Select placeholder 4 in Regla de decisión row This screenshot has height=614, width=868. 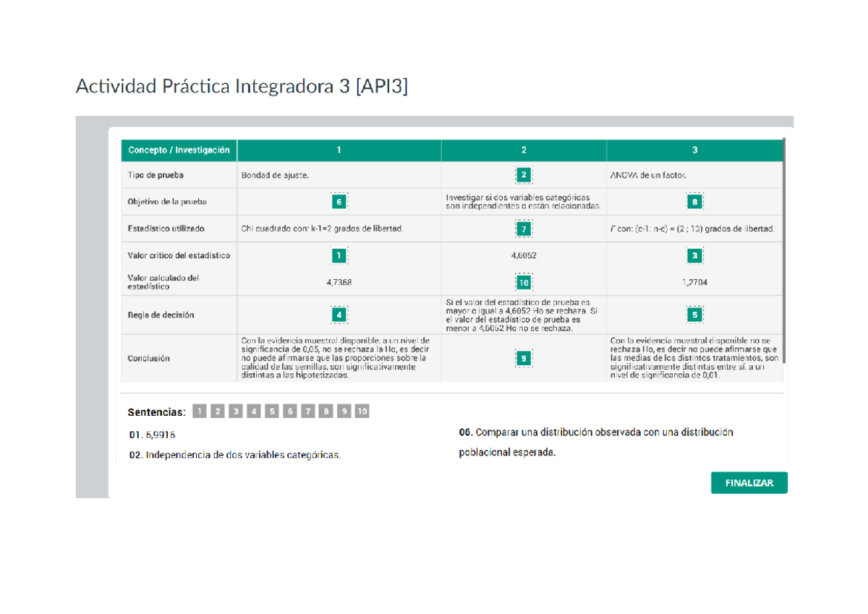click(338, 314)
